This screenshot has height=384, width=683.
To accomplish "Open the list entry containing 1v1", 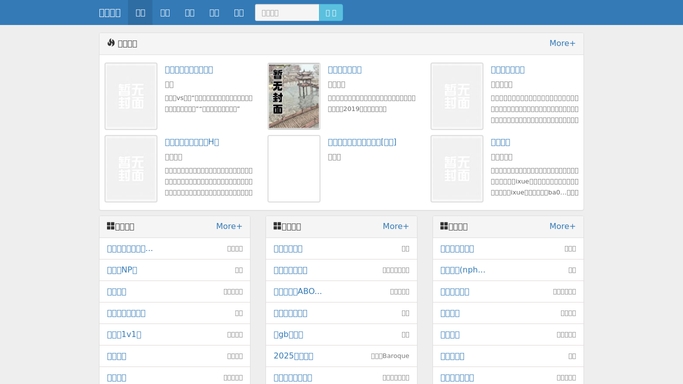I will [124, 334].
